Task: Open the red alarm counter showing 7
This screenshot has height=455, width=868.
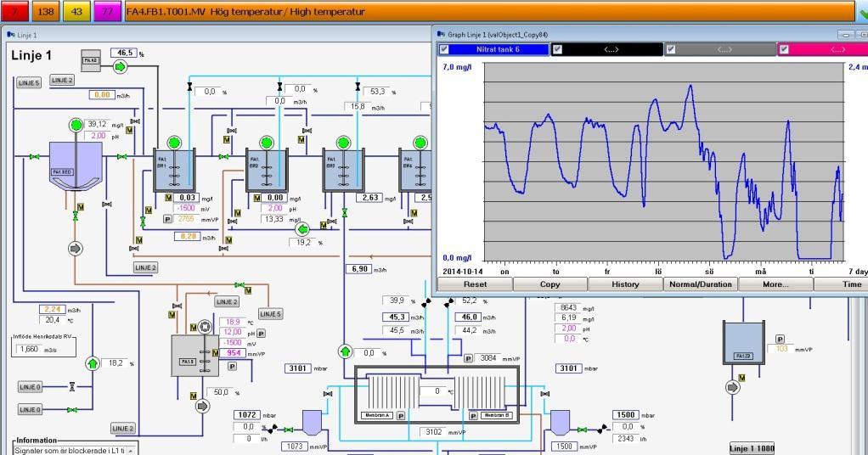Action: (14, 11)
